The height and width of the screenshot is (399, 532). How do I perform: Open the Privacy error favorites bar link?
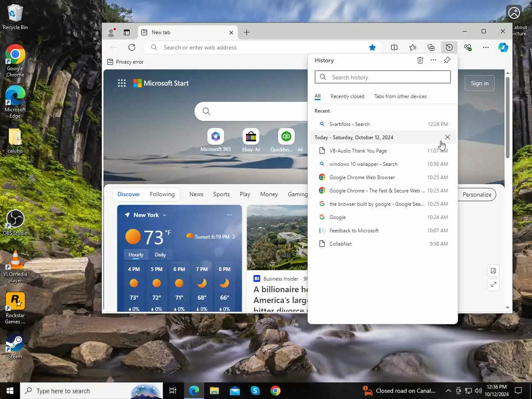click(125, 62)
